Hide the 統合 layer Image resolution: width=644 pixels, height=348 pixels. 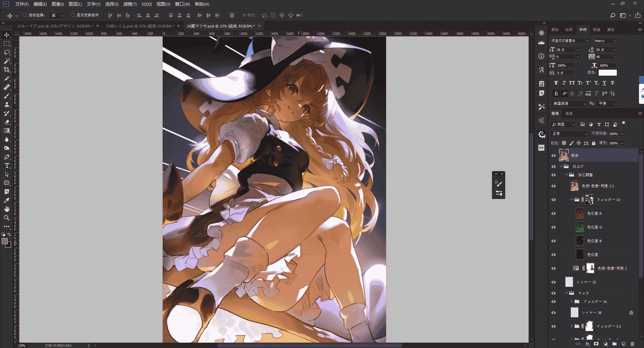click(x=553, y=155)
